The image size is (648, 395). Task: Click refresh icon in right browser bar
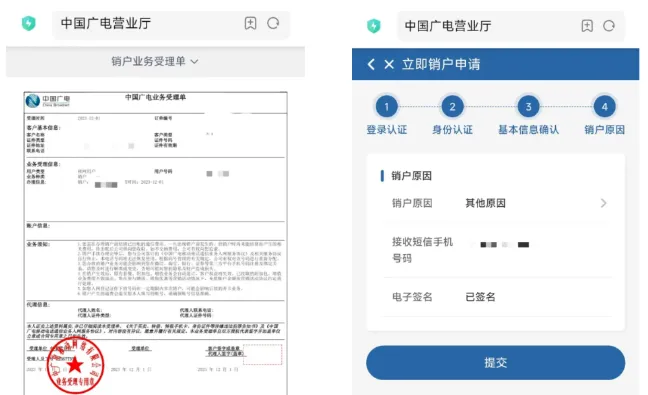[609, 26]
